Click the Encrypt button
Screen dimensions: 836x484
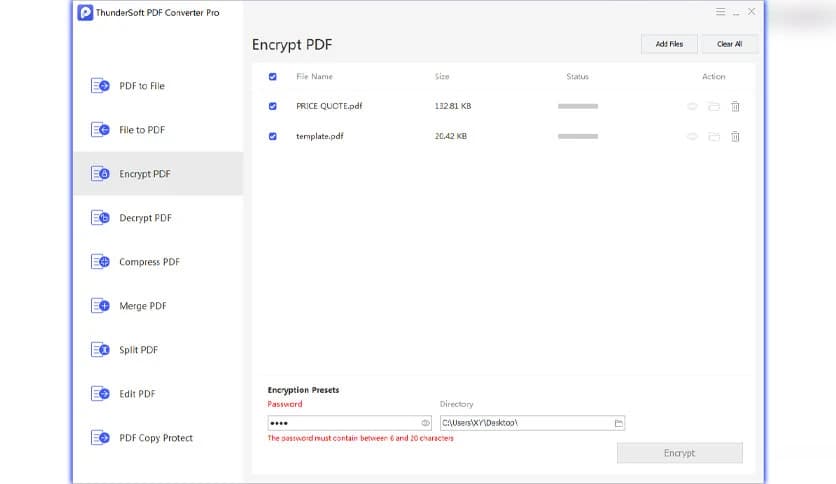click(x=679, y=453)
